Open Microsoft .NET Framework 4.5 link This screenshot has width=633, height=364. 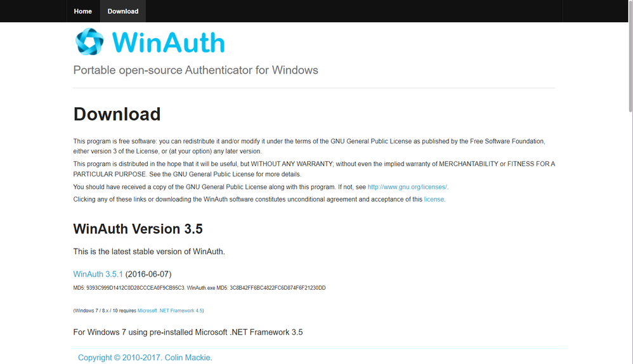(x=169, y=311)
